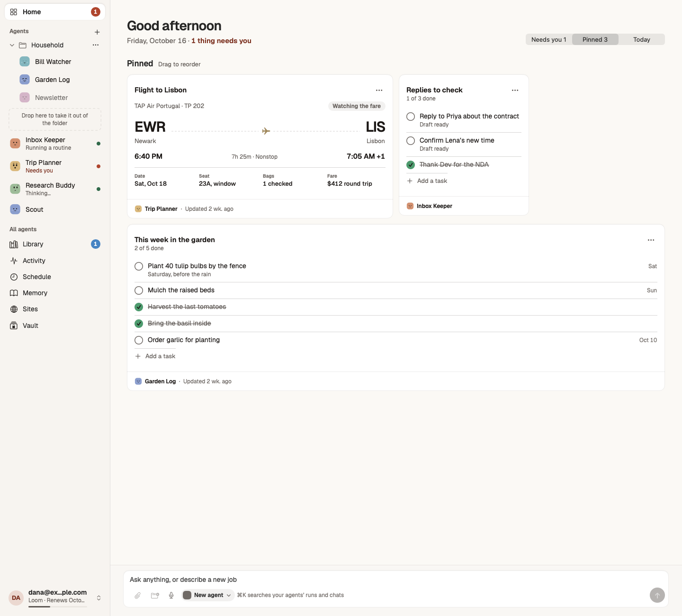This screenshot has height=616, width=682.
Task: Select the Needs you tab
Action: pyautogui.click(x=549, y=39)
